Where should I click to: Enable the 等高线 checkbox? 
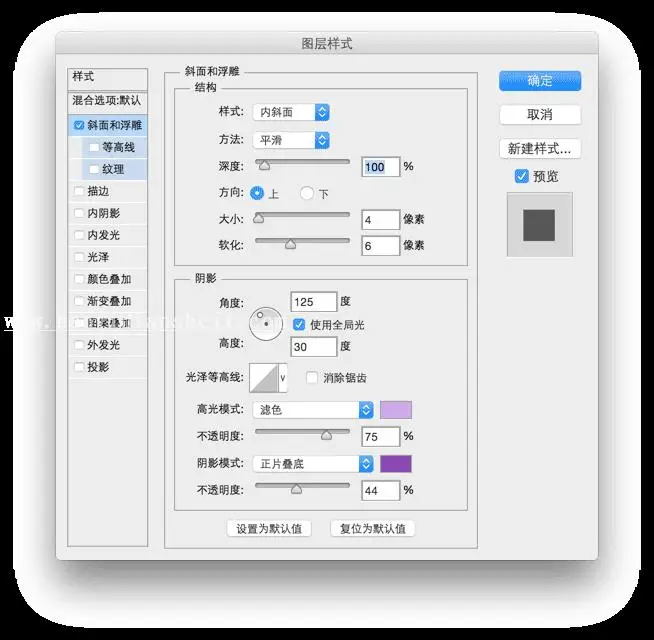click(x=94, y=147)
